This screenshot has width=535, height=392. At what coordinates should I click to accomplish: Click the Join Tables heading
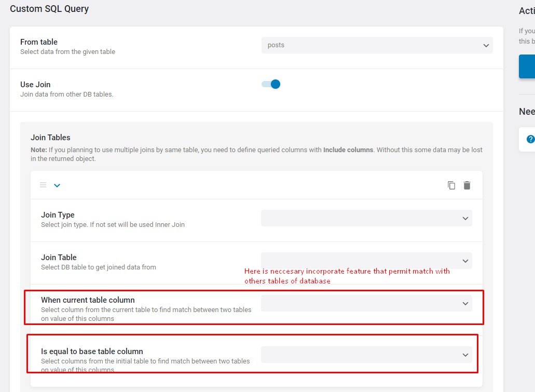click(50, 137)
